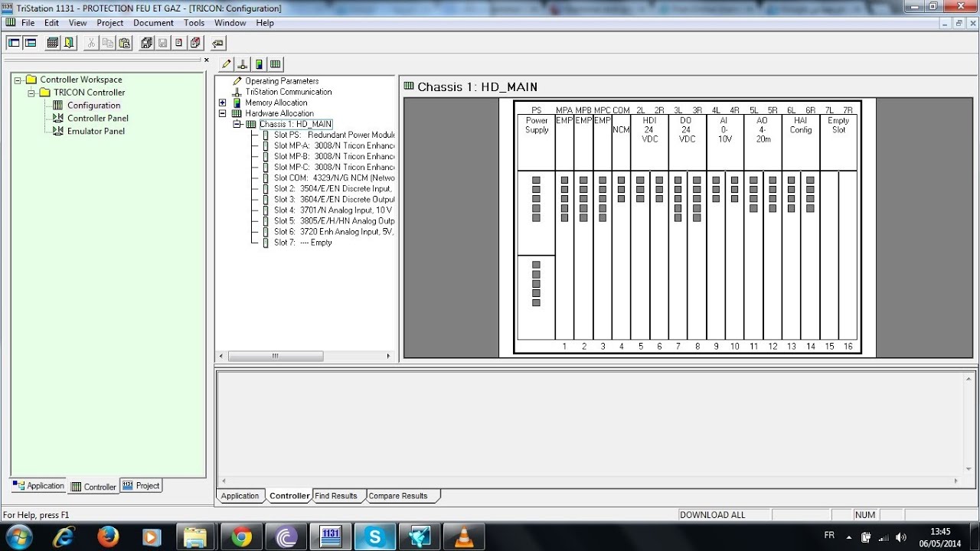Toggle the message view pane toolbar icon

pos(31,43)
